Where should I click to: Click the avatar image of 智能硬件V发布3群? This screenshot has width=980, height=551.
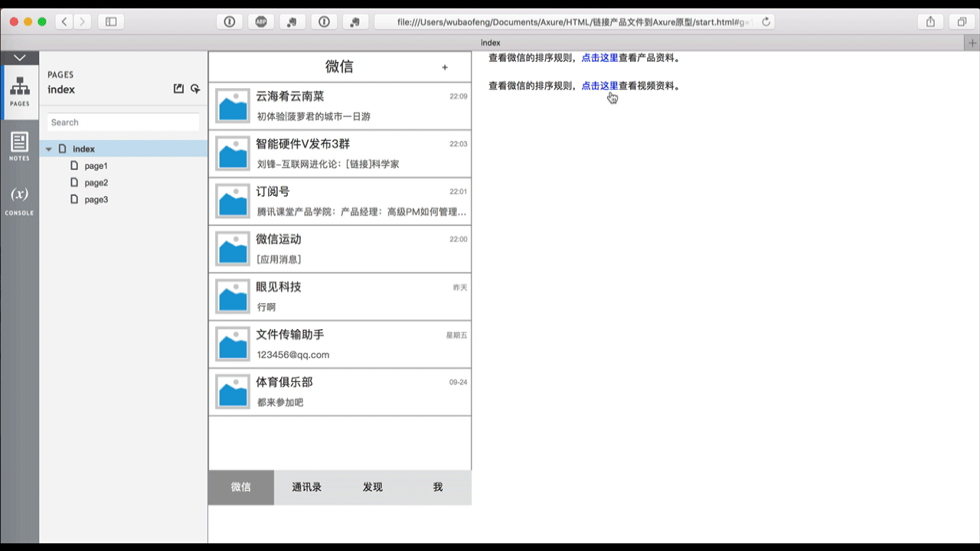(x=232, y=154)
